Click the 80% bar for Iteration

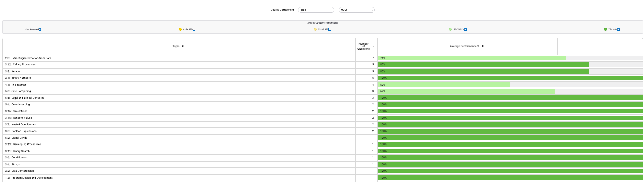pyautogui.click(x=484, y=71)
